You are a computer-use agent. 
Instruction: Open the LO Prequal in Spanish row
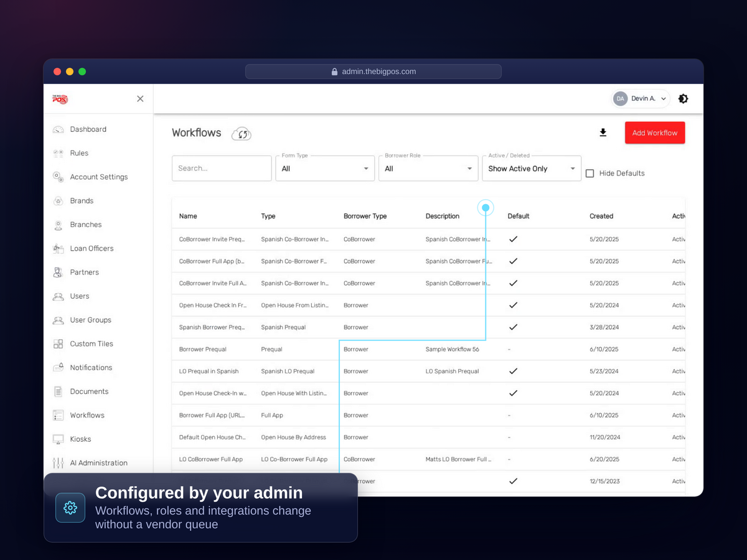click(428, 371)
